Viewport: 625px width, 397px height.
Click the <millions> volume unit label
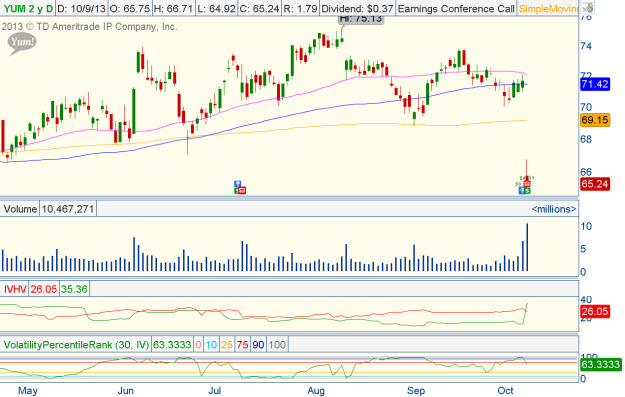click(x=554, y=209)
